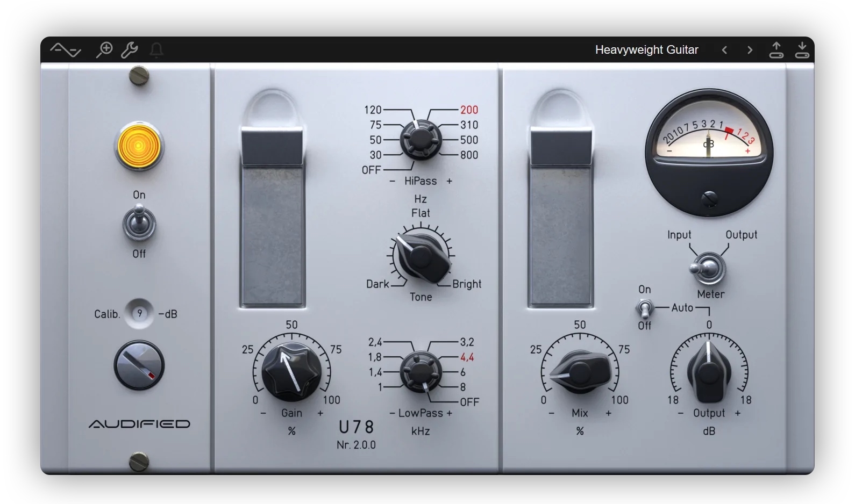Viewport: 855px width, 504px height.
Task: Open the Heavyweight Guitar preset list
Action: [x=647, y=50]
